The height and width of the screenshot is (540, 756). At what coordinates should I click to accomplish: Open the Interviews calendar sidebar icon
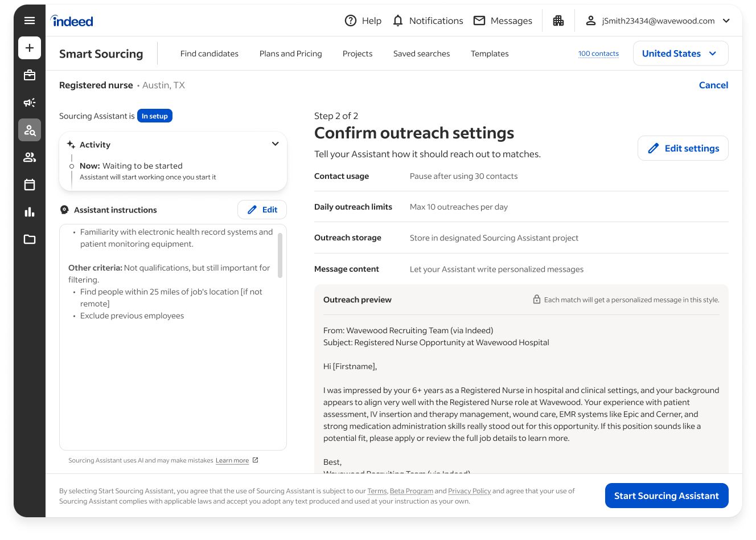point(30,185)
